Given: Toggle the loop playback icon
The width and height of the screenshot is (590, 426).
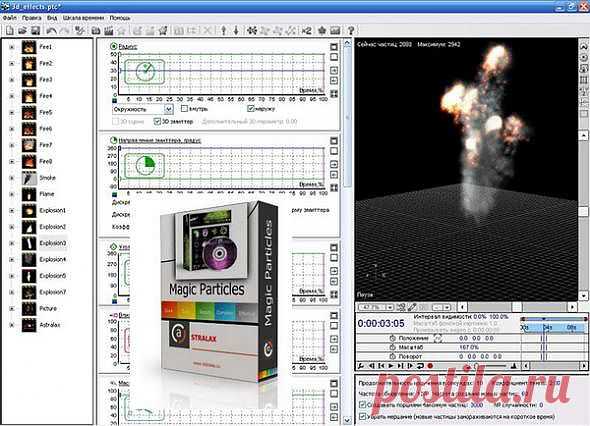Looking at the screenshot, I should tap(420, 365).
